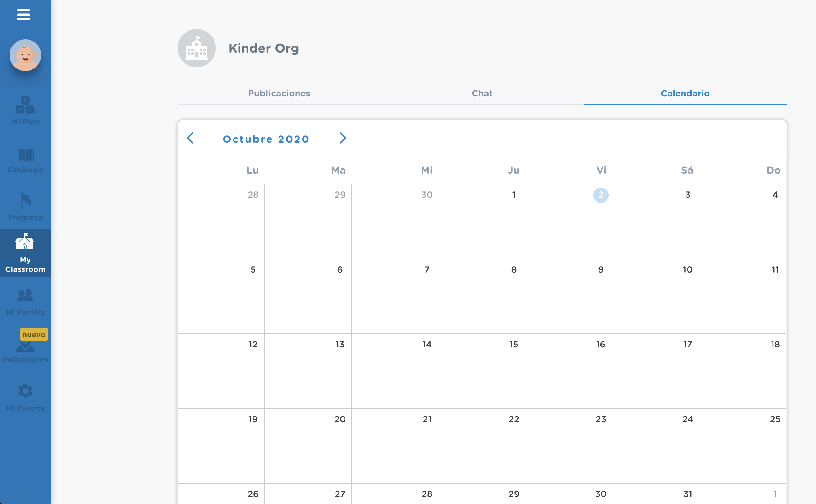Click the user avatar icon
Viewport: 816px width, 504px height.
click(26, 55)
